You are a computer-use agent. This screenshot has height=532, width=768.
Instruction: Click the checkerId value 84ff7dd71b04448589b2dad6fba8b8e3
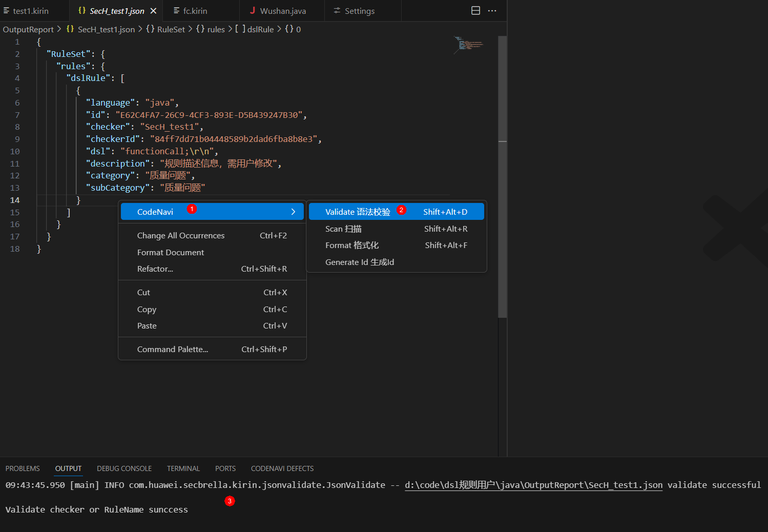(x=234, y=139)
